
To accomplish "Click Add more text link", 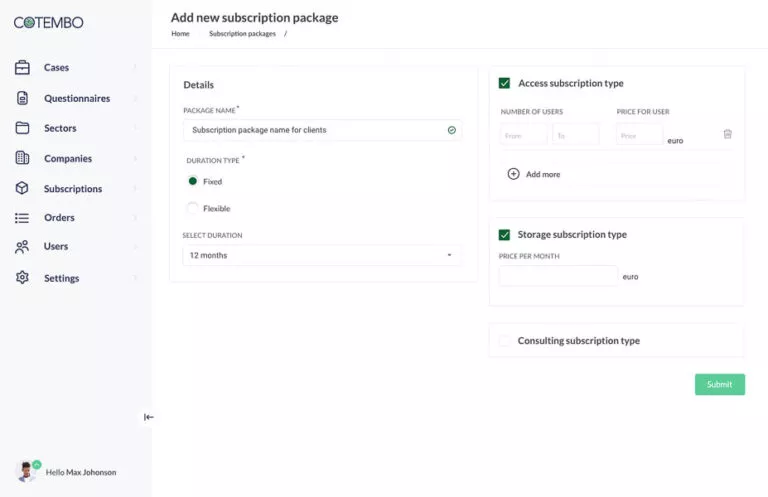I will pos(543,174).
